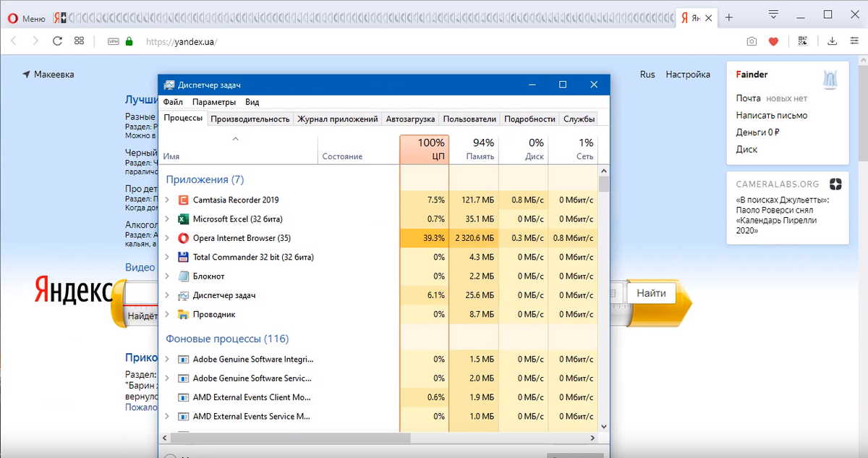The image size is (868, 458).
Task: Open the Opera Меню button
Action: pos(27,18)
